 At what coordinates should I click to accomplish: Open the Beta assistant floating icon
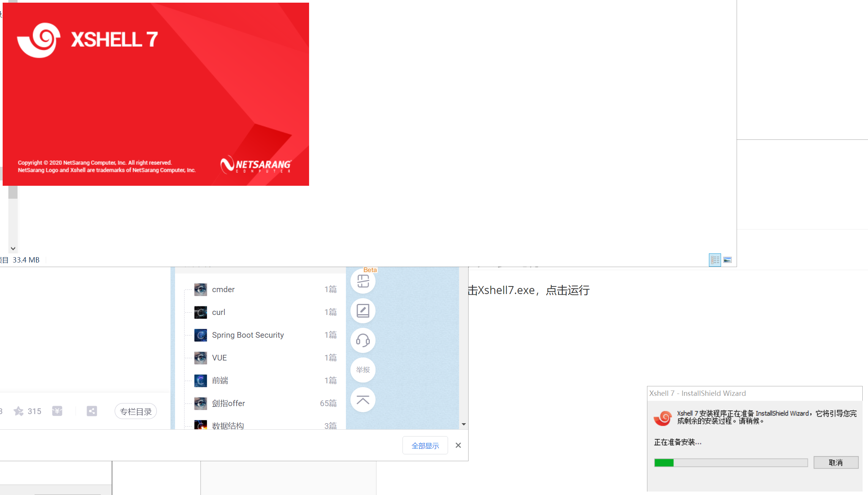363,281
